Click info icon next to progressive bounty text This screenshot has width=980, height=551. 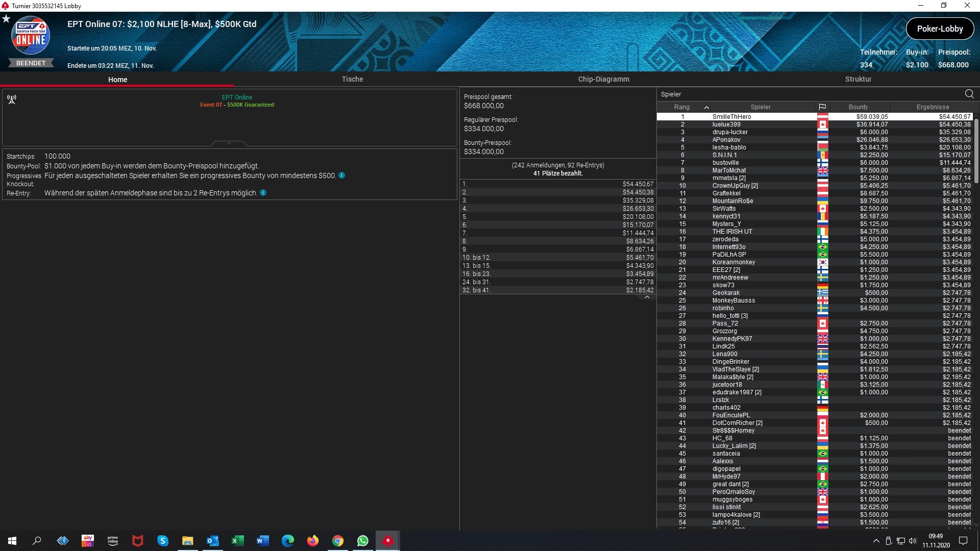tap(342, 176)
